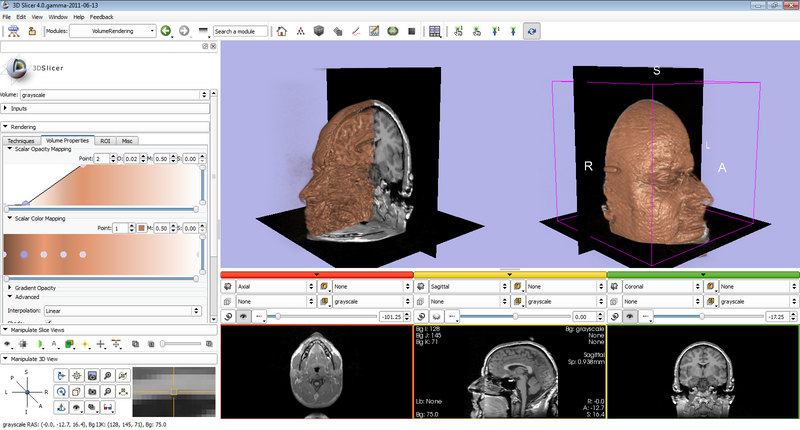Open the Transforms module icon
The image size is (800, 430).
coord(356,31)
